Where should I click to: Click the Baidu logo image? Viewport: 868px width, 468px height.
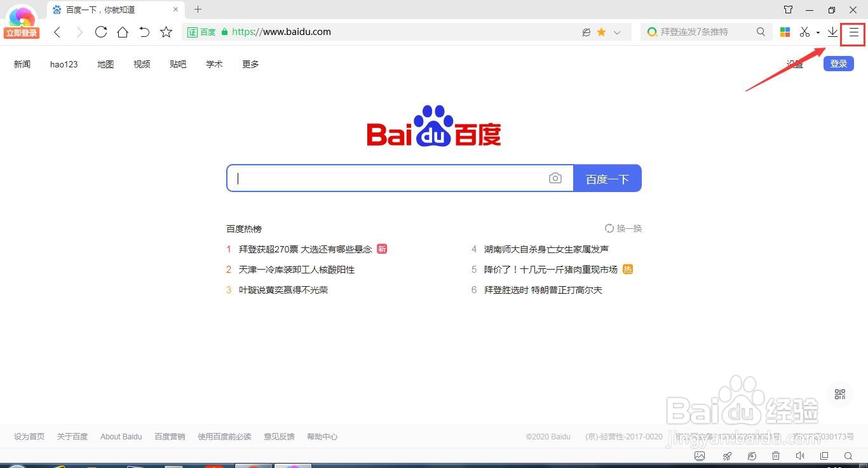coord(434,126)
